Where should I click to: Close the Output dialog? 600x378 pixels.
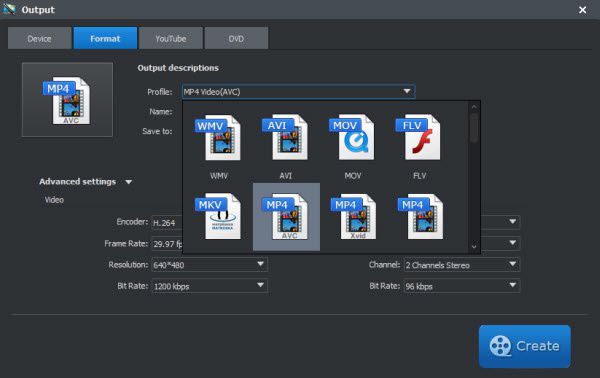point(582,10)
